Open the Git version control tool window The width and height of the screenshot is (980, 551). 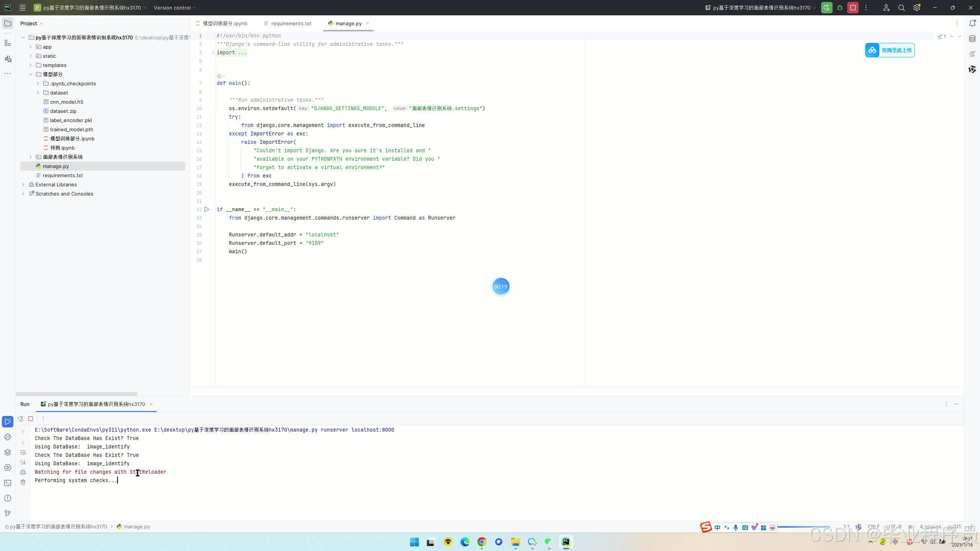pyautogui.click(x=8, y=514)
